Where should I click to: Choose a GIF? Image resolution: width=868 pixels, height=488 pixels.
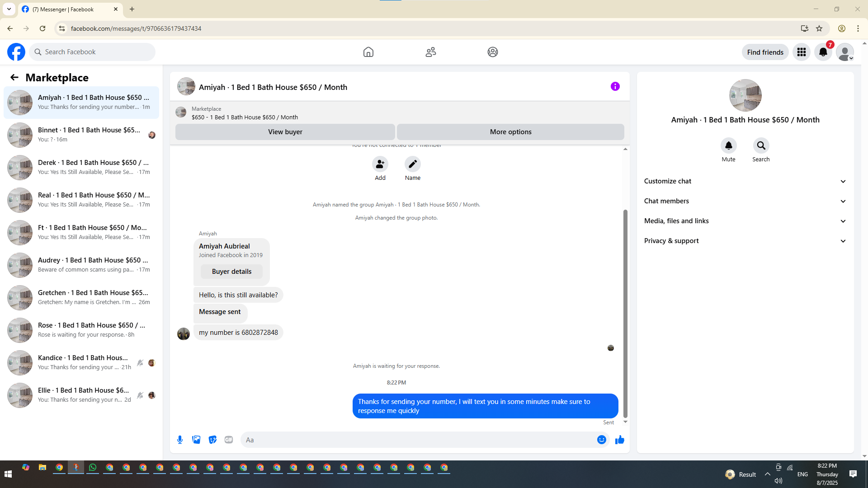coord(229,440)
